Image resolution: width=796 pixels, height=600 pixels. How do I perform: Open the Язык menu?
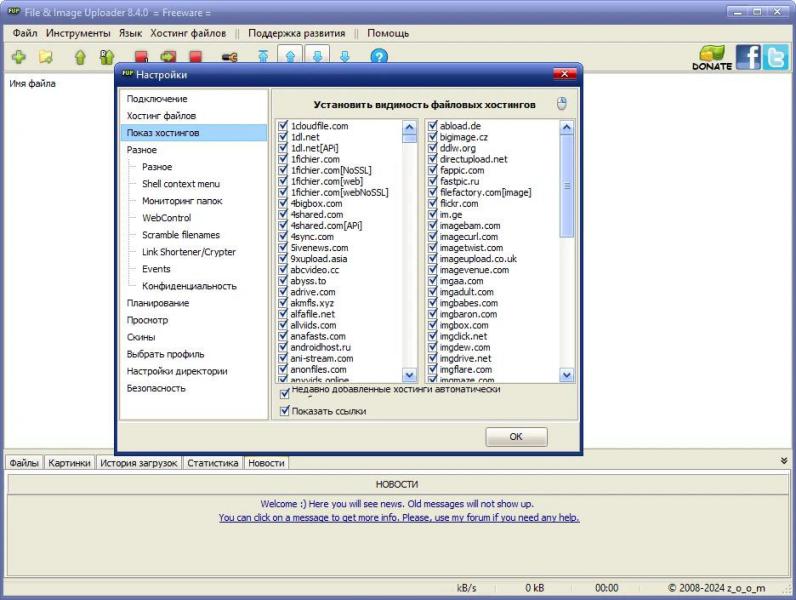130,33
